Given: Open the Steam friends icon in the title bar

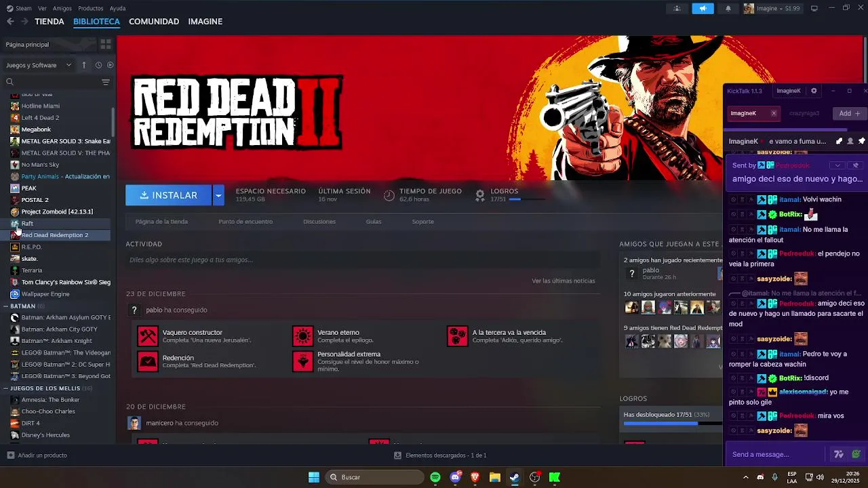Looking at the screenshot, I should pos(677,8).
